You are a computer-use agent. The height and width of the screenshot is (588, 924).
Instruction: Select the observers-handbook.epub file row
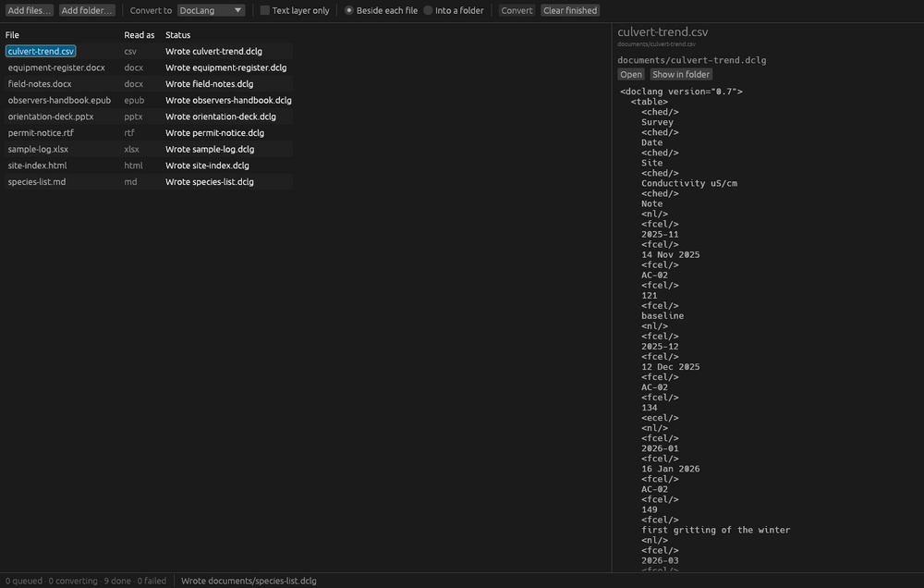point(149,100)
